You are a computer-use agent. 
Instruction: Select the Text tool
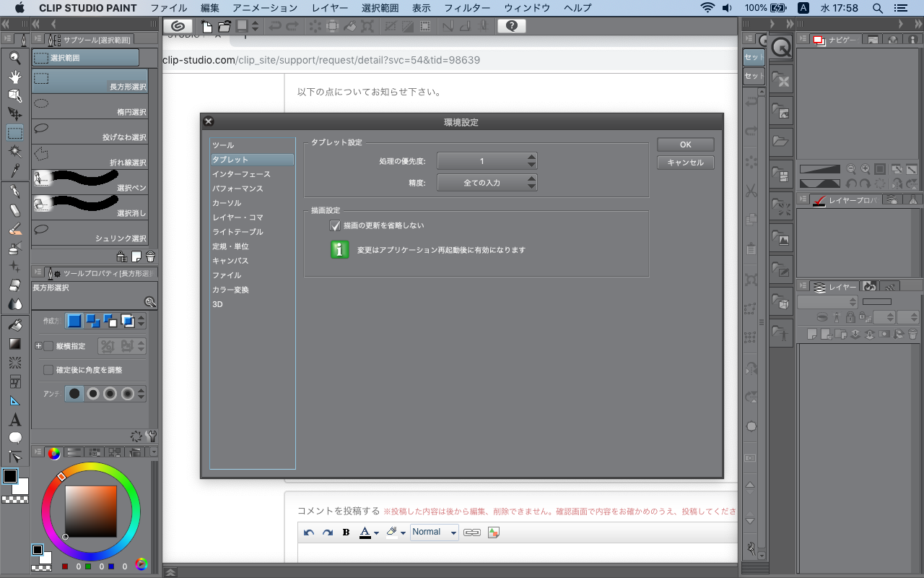click(x=15, y=420)
